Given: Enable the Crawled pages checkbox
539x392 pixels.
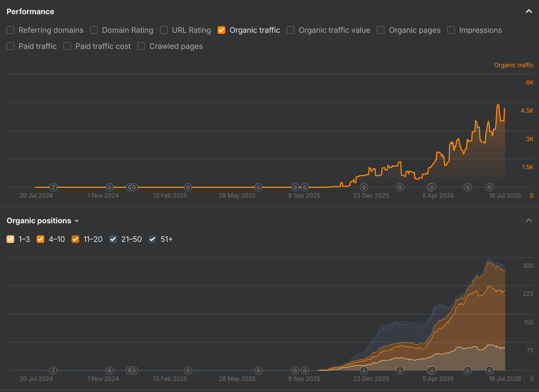Looking at the screenshot, I should click(141, 46).
